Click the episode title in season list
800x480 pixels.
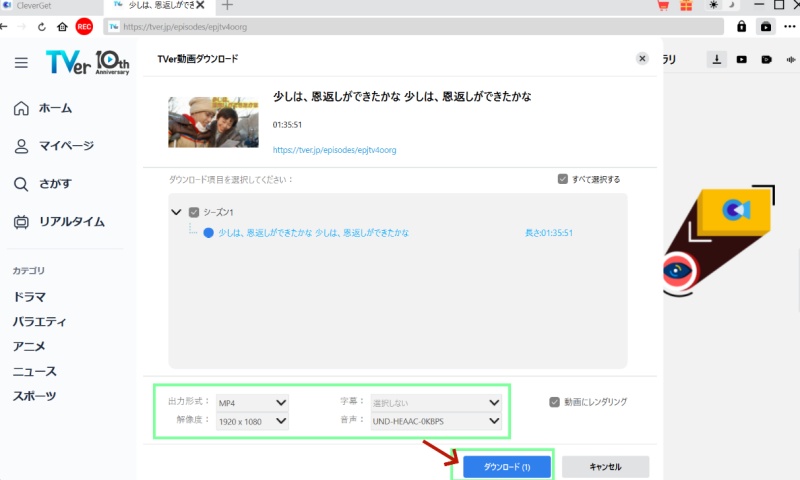click(x=314, y=233)
